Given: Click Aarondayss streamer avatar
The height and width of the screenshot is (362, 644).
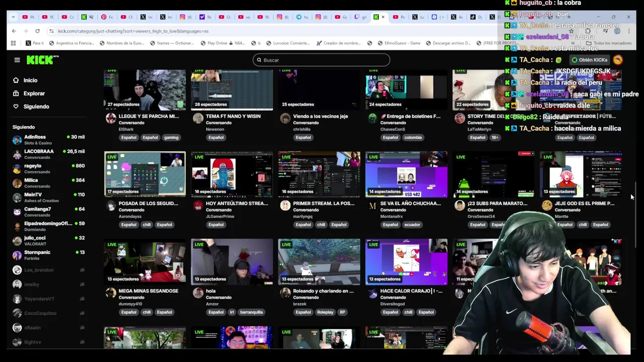Looking at the screenshot, I should pos(111,206).
